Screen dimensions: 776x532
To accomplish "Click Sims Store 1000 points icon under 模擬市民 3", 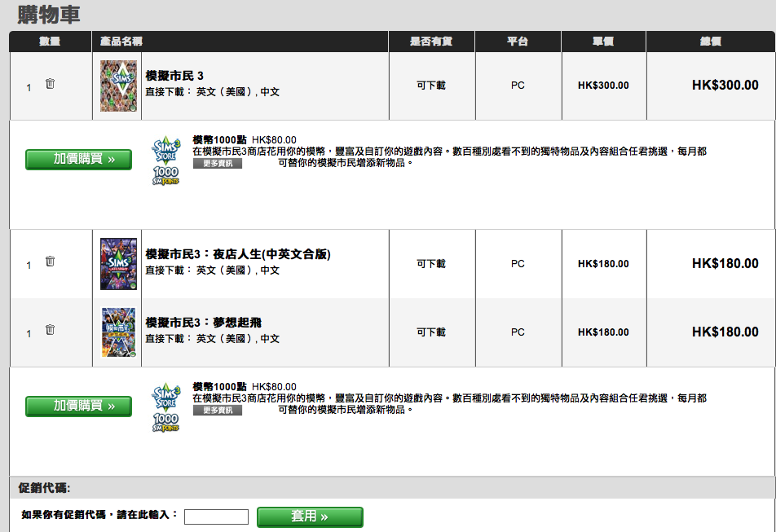I will (165, 160).
